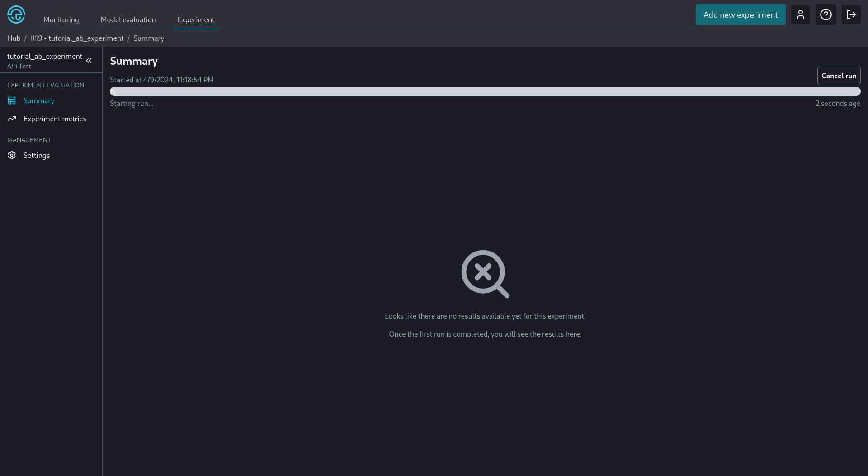Click the Experiment metrics trend icon
868x476 pixels.
pyautogui.click(x=12, y=119)
